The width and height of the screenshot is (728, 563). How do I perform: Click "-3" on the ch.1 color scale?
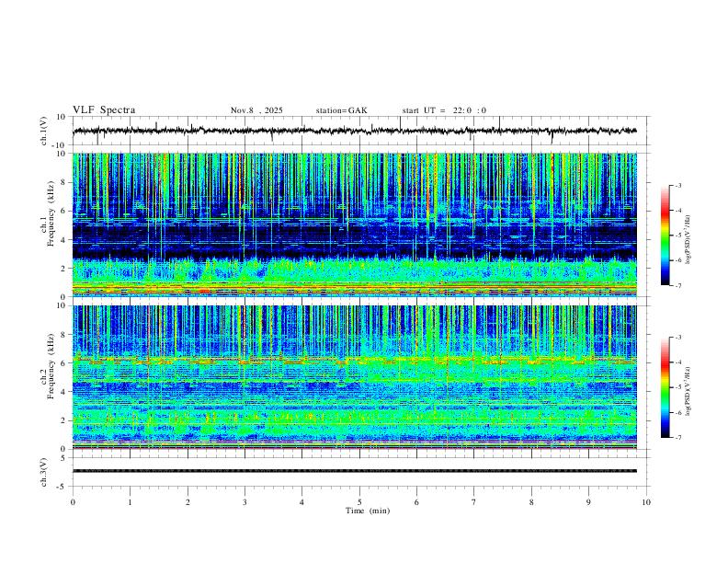677,185
